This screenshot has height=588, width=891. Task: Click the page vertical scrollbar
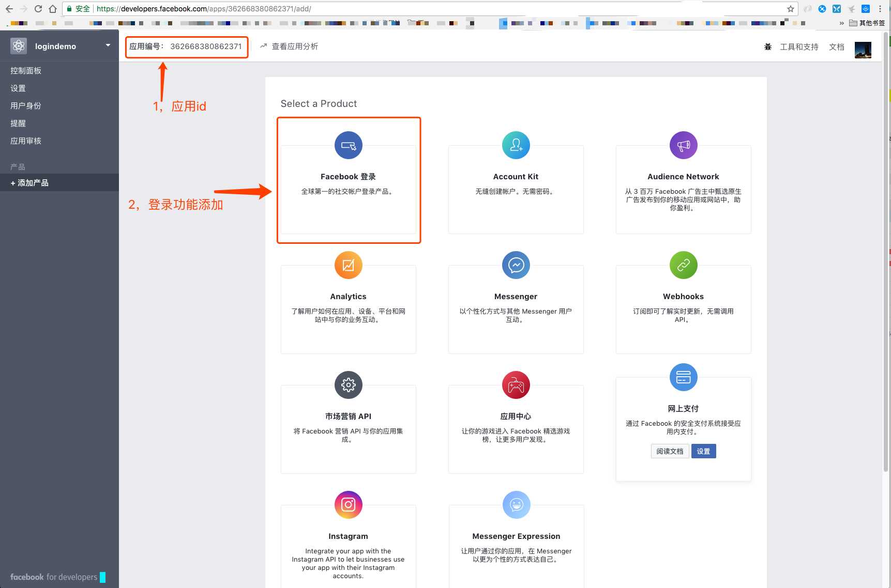886,253
